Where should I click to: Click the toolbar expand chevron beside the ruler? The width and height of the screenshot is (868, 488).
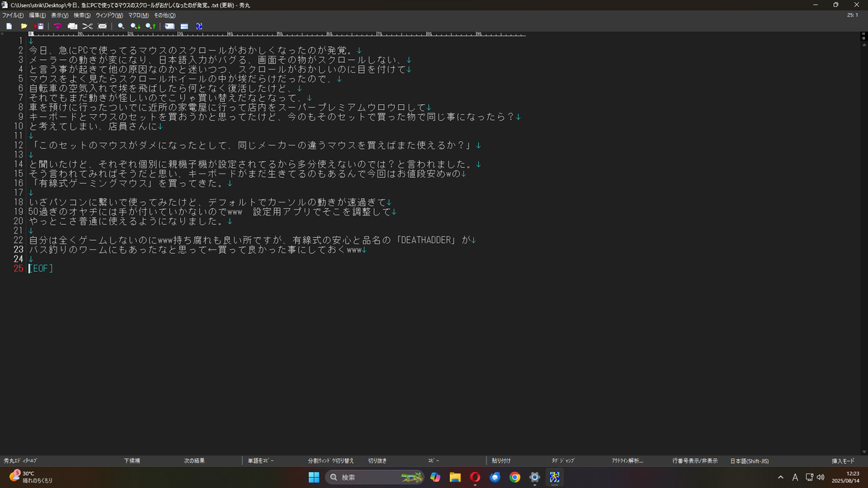4,33
